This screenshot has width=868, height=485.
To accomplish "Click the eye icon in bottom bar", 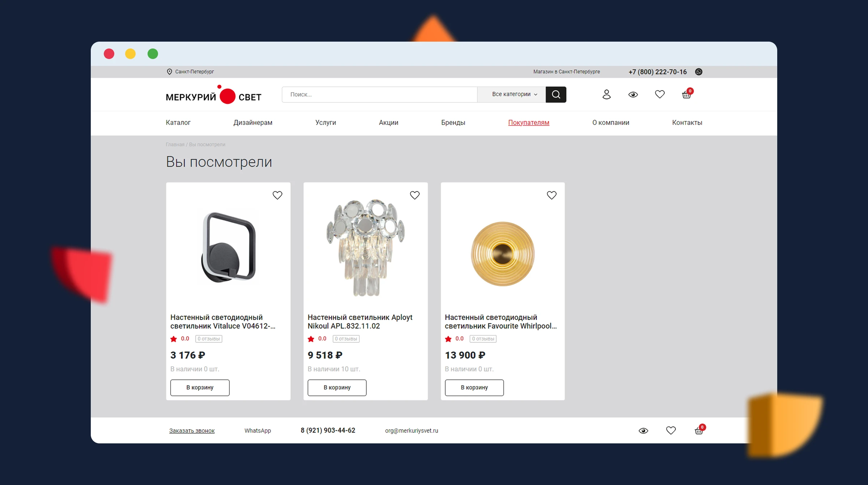I will click(x=643, y=431).
